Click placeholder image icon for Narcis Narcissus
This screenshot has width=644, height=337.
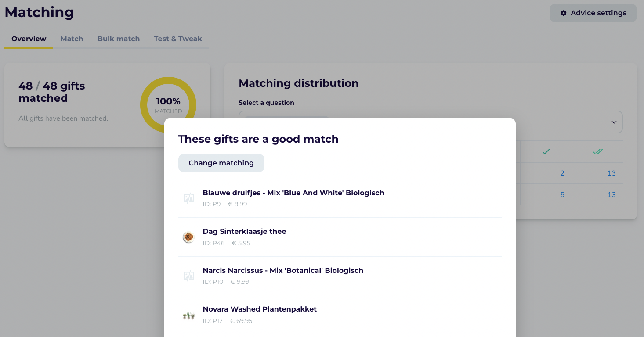point(189,276)
